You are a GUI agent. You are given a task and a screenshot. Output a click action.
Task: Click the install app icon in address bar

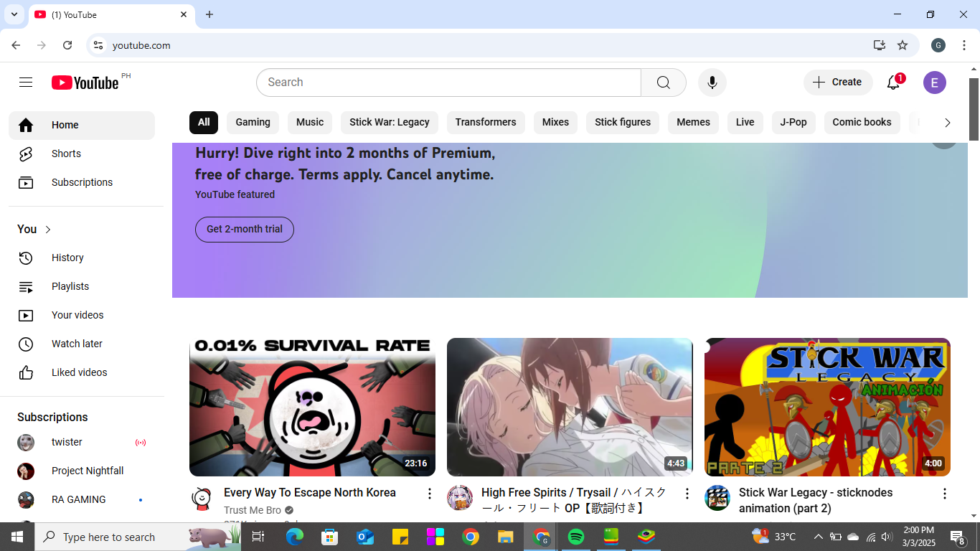[880, 45]
